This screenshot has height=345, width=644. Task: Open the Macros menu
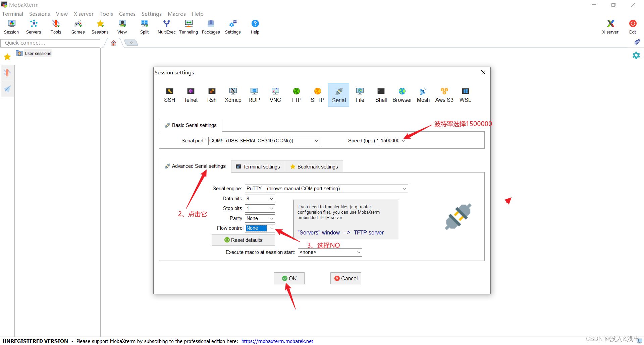point(177,14)
